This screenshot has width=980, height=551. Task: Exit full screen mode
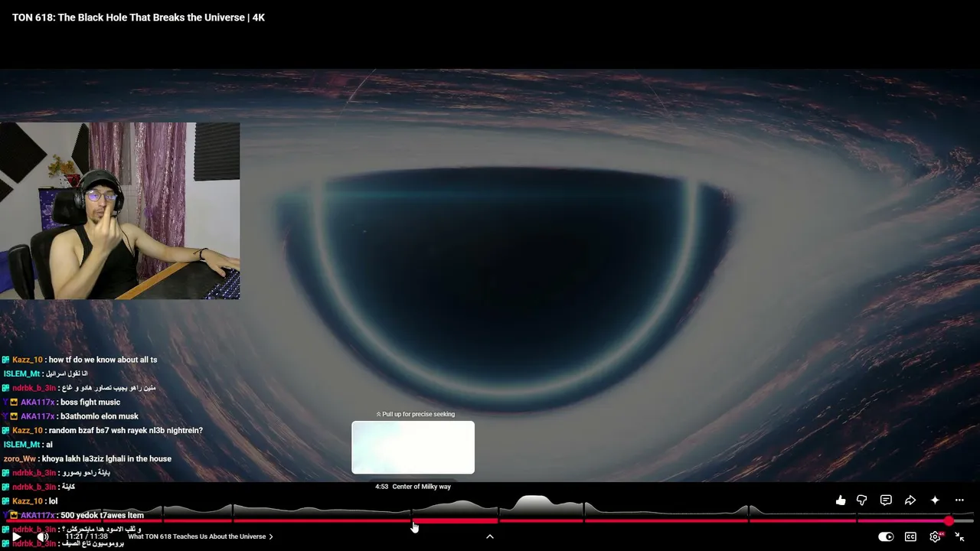tap(959, 536)
